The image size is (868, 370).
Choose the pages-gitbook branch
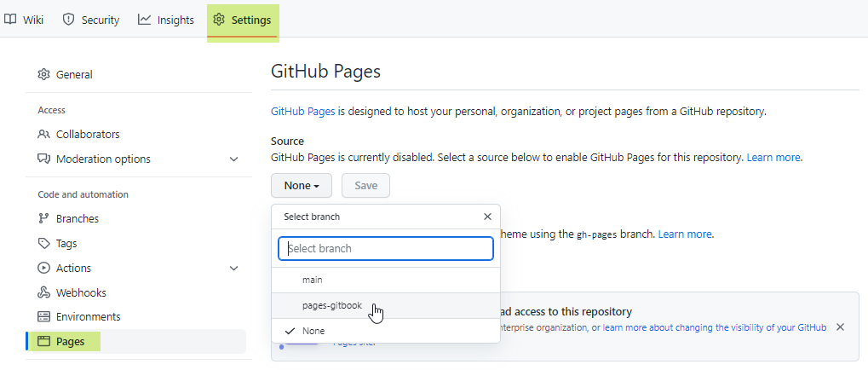coord(331,305)
